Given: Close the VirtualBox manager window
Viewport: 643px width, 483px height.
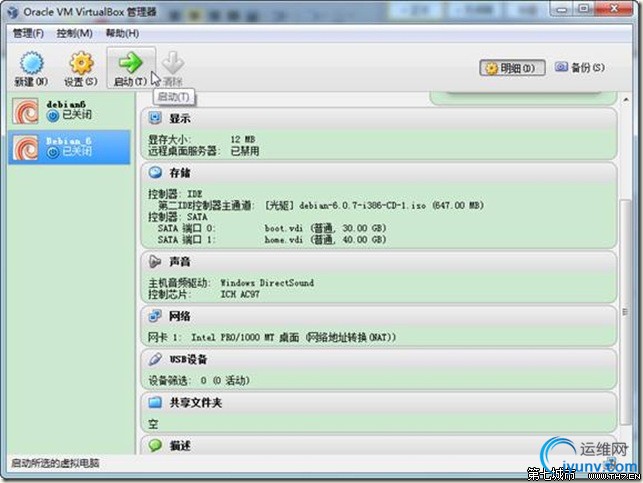Looking at the screenshot, I should [613, 9].
